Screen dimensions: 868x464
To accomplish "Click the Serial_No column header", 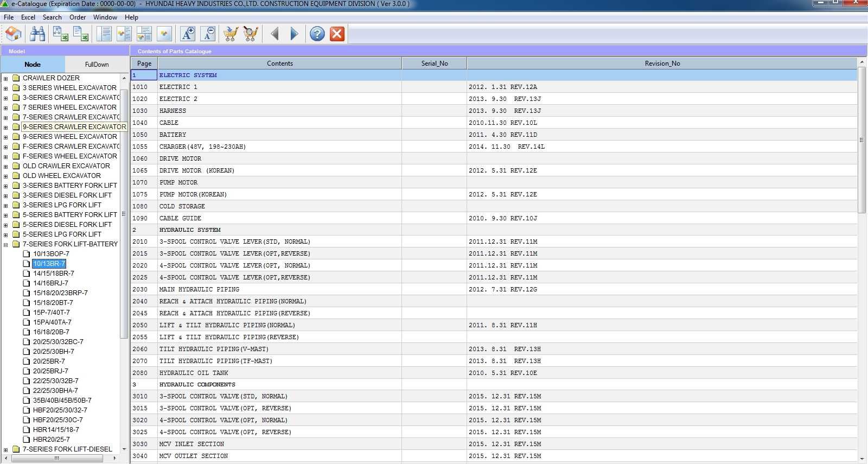I will 434,63.
